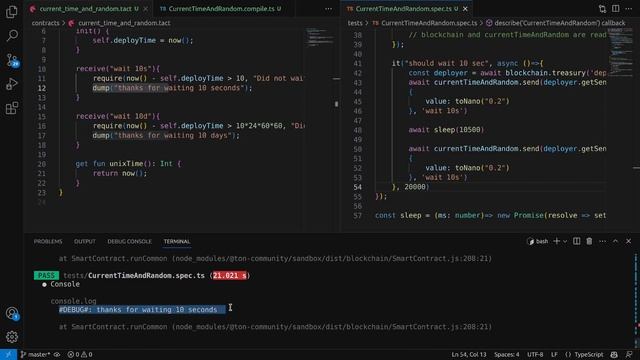Click the Copilot status icon in status bar
The height and width of the screenshot is (360, 640).
(614, 355)
